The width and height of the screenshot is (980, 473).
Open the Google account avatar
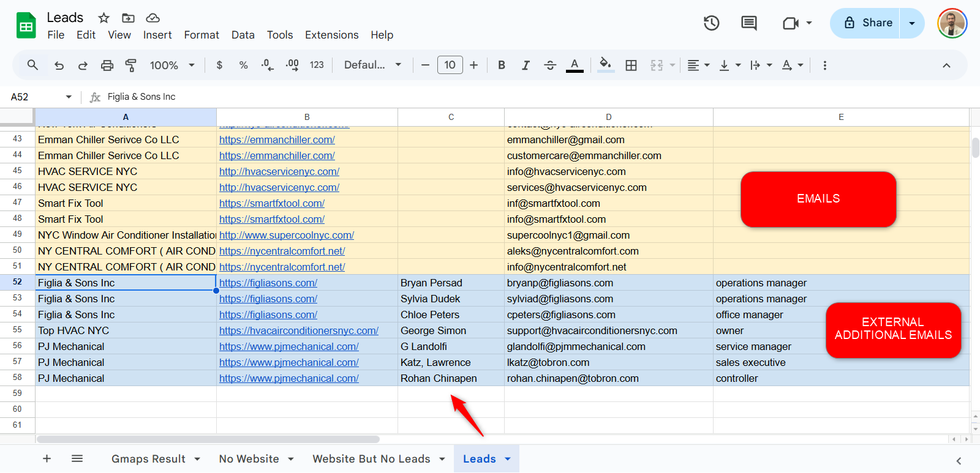(952, 23)
